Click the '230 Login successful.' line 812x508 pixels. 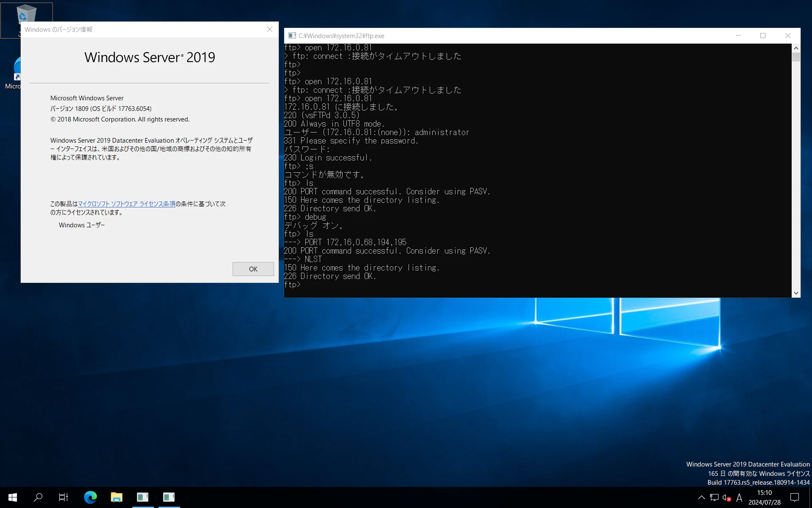tap(328, 158)
